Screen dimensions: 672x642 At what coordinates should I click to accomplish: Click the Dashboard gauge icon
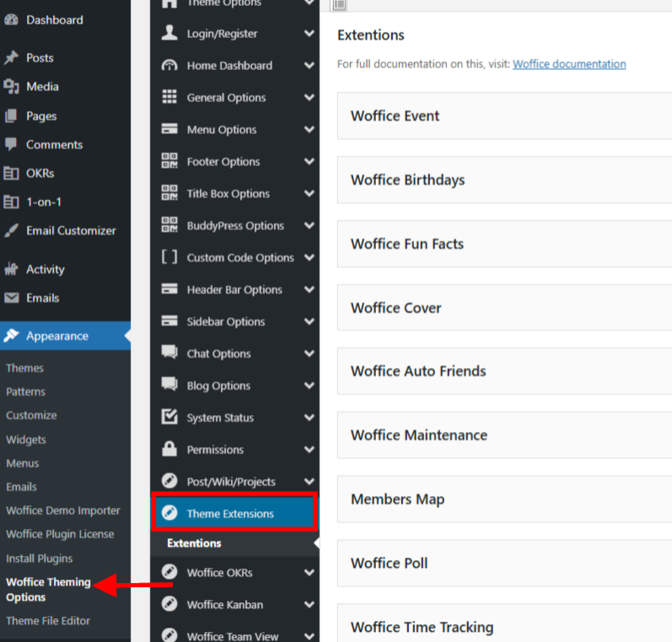click(x=11, y=19)
